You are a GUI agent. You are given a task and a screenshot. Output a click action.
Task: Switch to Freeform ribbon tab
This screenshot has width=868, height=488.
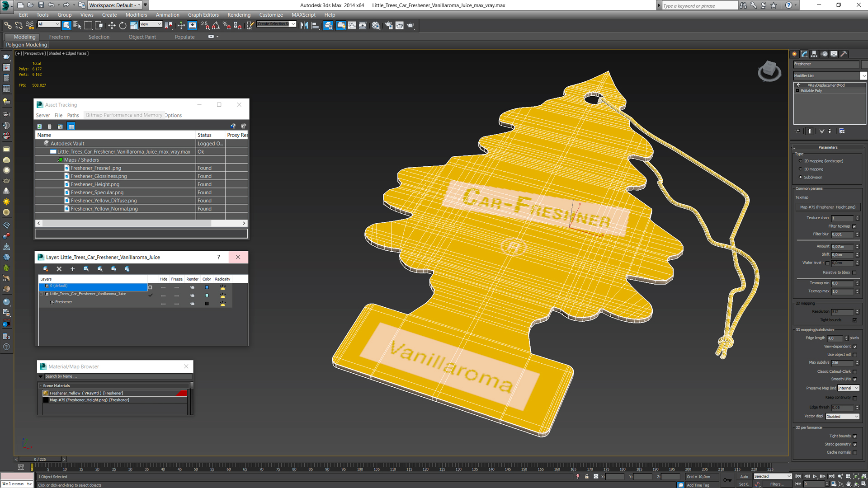[x=59, y=37]
